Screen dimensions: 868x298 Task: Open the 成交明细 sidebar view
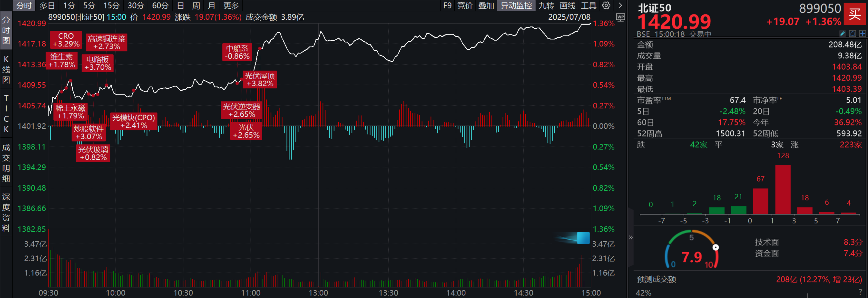click(6, 163)
